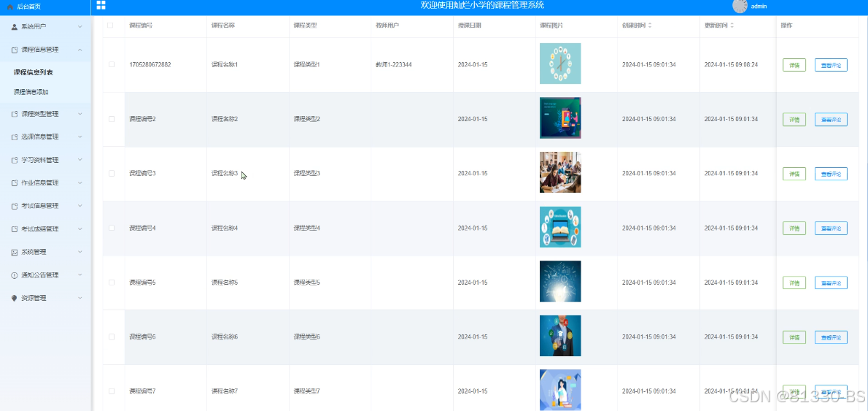
Task: Expand 考试成绩管理 using its chevron
Action: click(x=80, y=228)
